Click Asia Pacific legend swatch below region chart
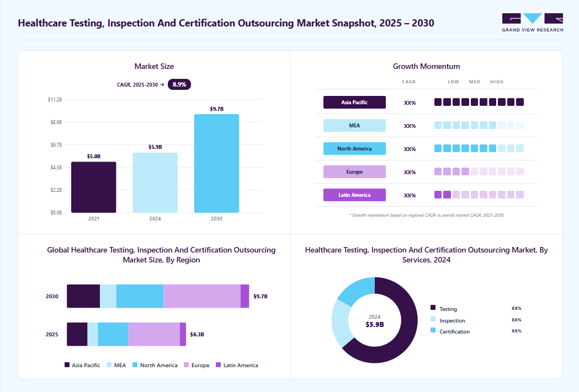579x392 pixels. [x=67, y=365]
